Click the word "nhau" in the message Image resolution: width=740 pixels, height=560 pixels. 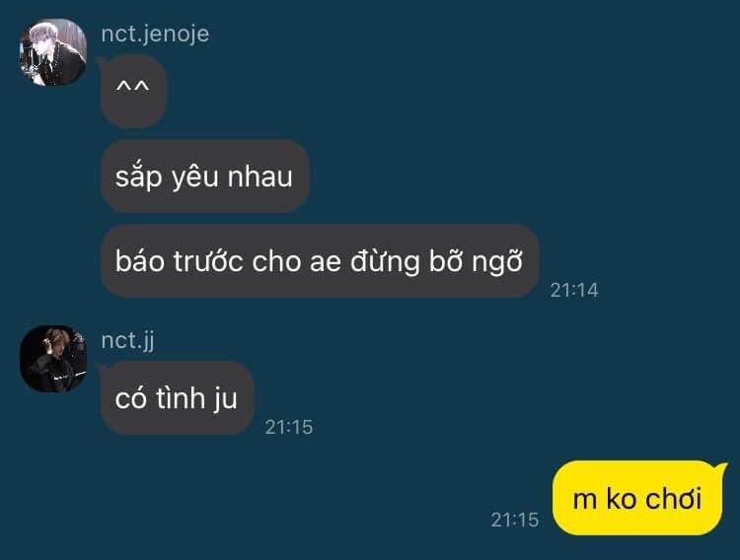coord(260,176)
